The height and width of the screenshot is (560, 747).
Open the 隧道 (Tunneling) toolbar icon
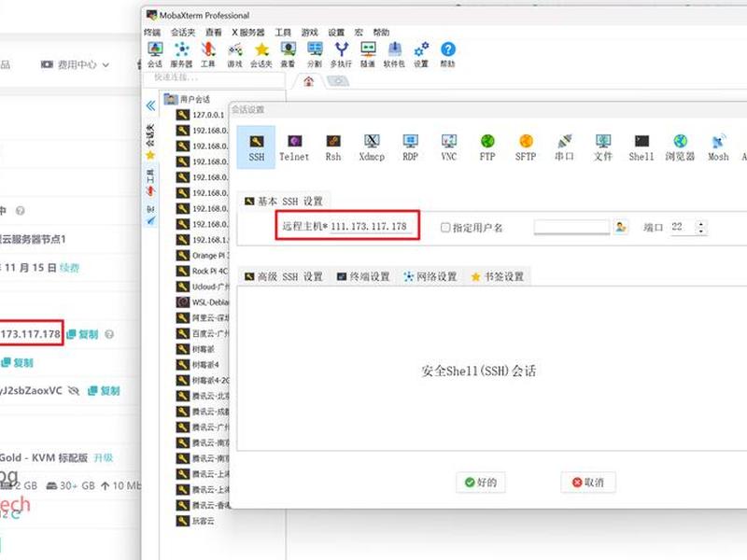(368, 54)
